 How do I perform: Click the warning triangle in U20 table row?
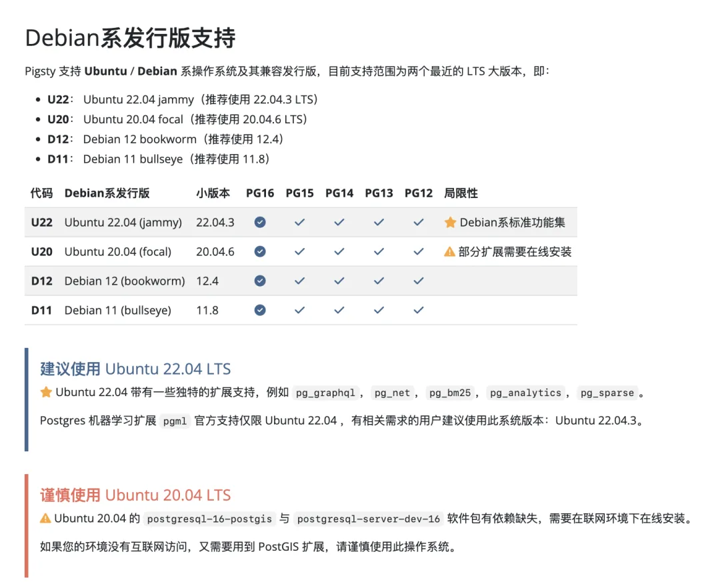tap(449, 252)
